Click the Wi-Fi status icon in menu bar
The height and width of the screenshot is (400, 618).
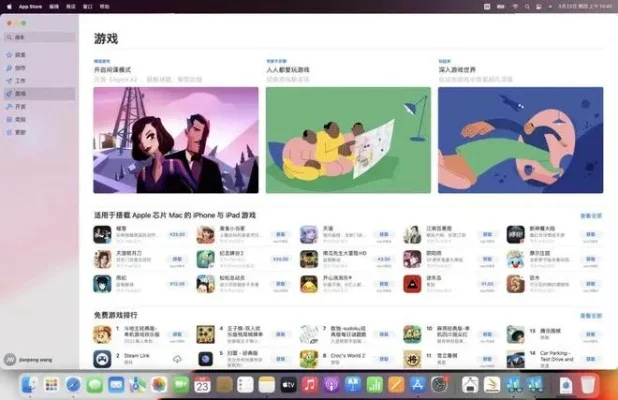click(x=515, y=7)
